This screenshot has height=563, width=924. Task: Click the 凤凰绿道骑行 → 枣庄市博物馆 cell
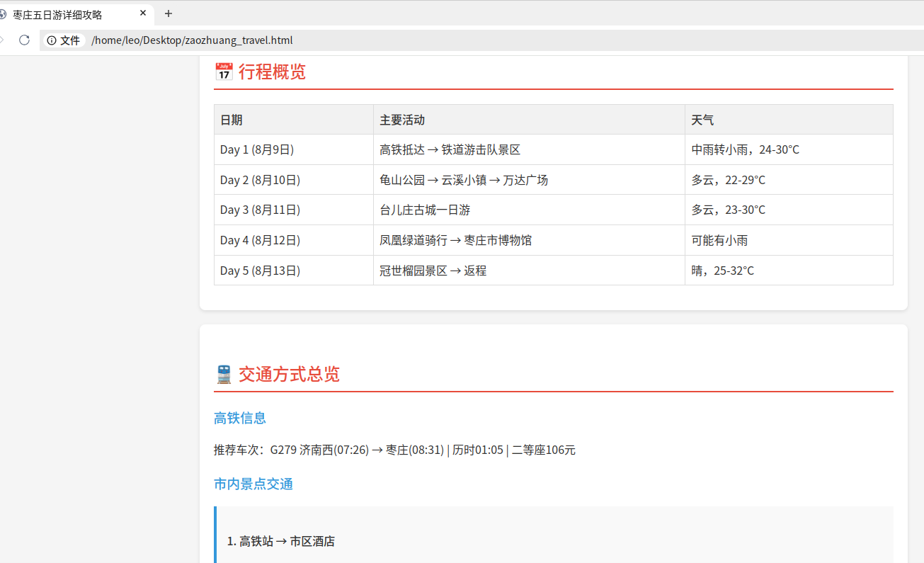(529, 240)
